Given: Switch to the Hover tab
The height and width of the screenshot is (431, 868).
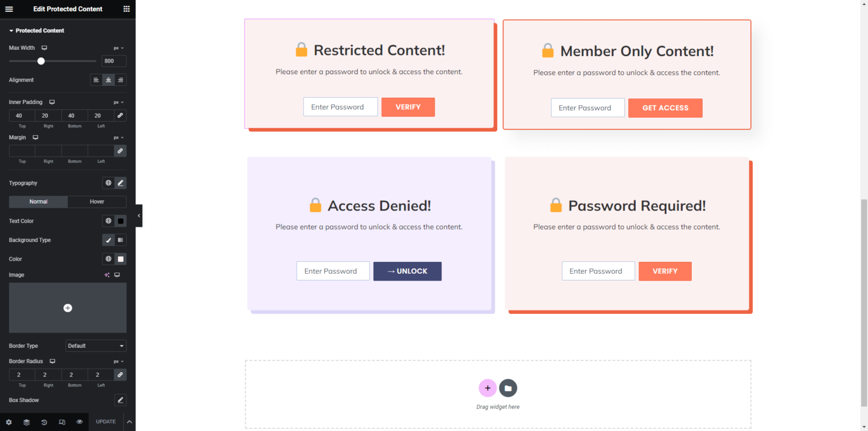Looking at the screenshot, I should tap(97, 202).
